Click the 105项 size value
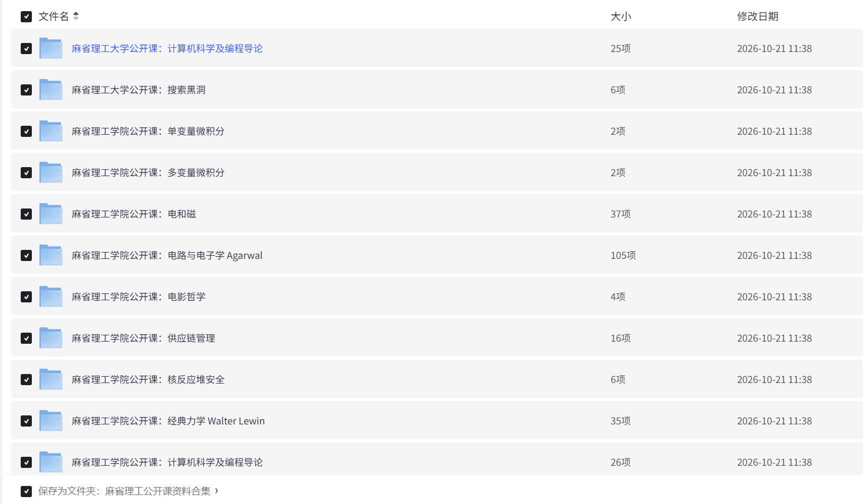 coord(623,255)
